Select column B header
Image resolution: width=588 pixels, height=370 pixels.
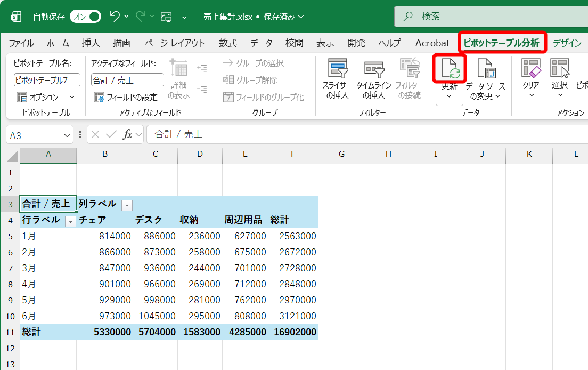104,154
